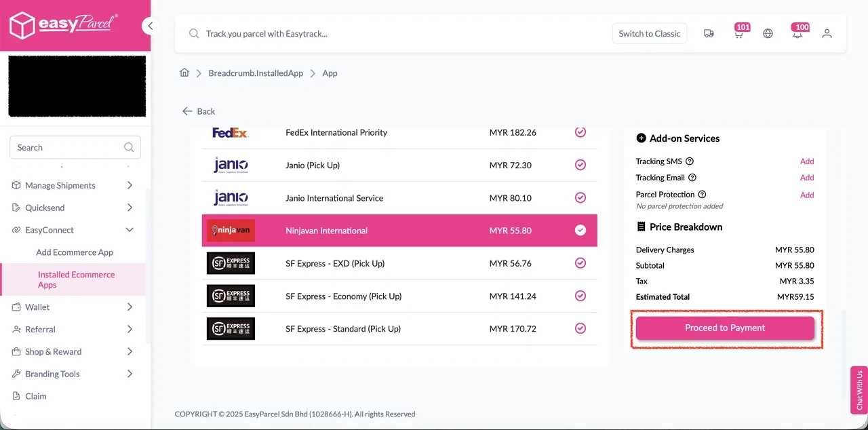Change language via the globe icon
Image resolution: width=868 pixels, height=430 pixels.
pos(768,33)
